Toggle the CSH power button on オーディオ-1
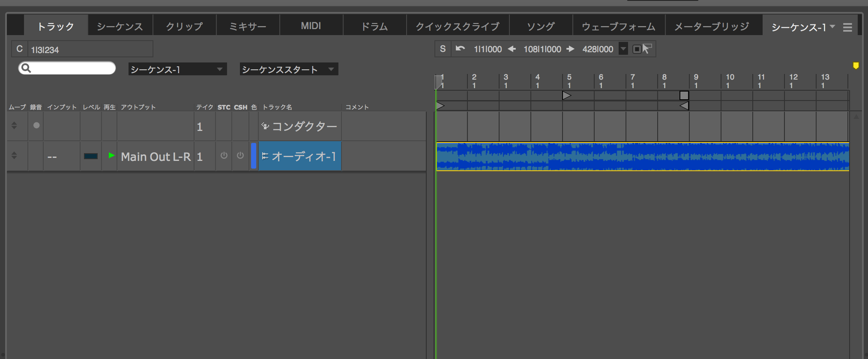 (x=240, y=156)
